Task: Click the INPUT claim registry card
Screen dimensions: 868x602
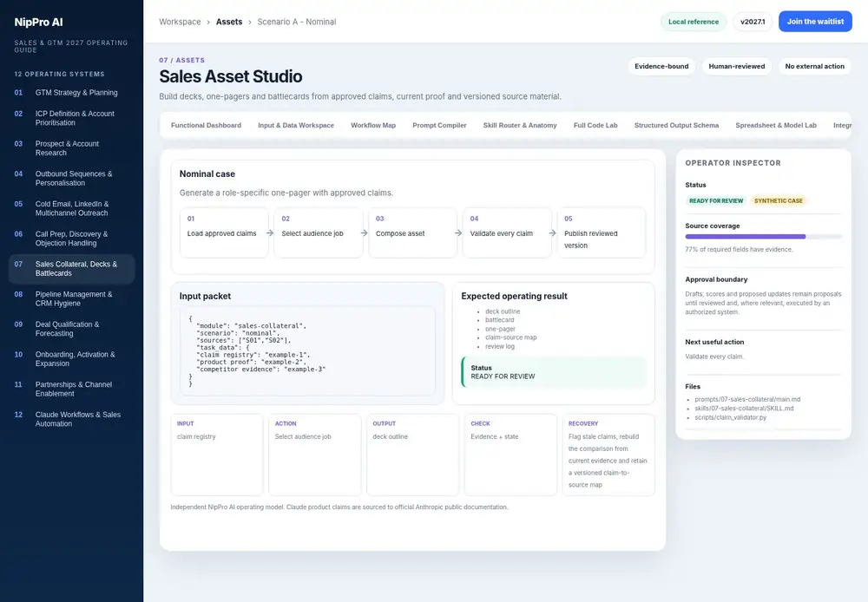Action: point(217,455)
